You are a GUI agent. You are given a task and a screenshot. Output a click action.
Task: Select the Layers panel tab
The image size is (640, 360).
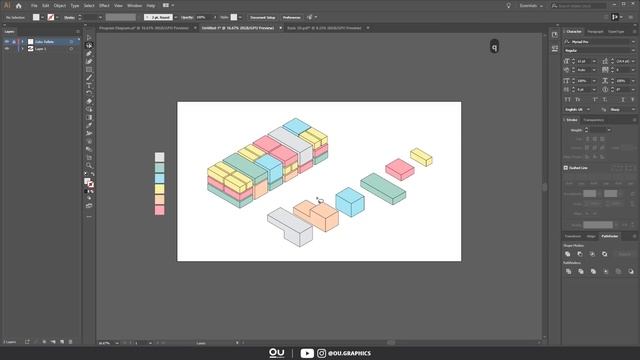tap(9, 31)
